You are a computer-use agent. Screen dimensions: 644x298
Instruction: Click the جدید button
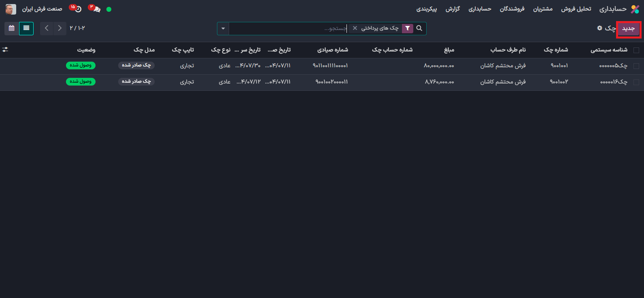coord(628,29)
